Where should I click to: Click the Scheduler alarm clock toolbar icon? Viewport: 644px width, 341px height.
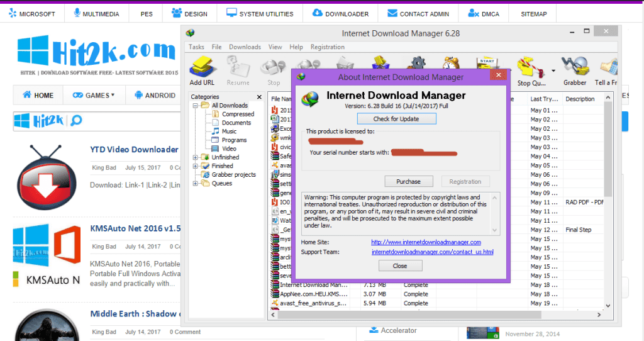pyautogui.click(x=450, y=63)
